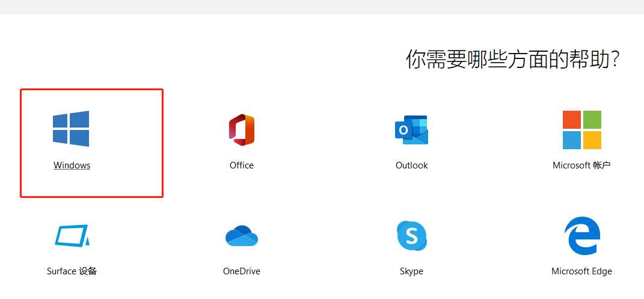Open the Outlook envelope icon
644x299 pixels.
click(x=411, y=130)
